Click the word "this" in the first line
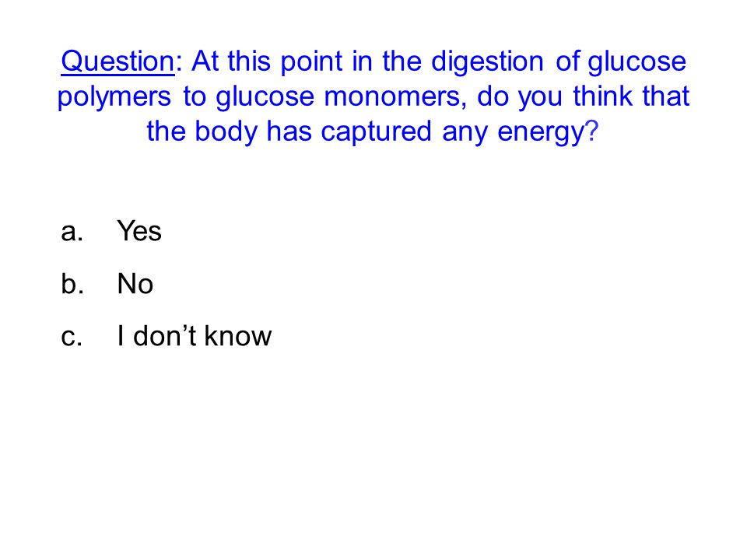 [249, 61]
